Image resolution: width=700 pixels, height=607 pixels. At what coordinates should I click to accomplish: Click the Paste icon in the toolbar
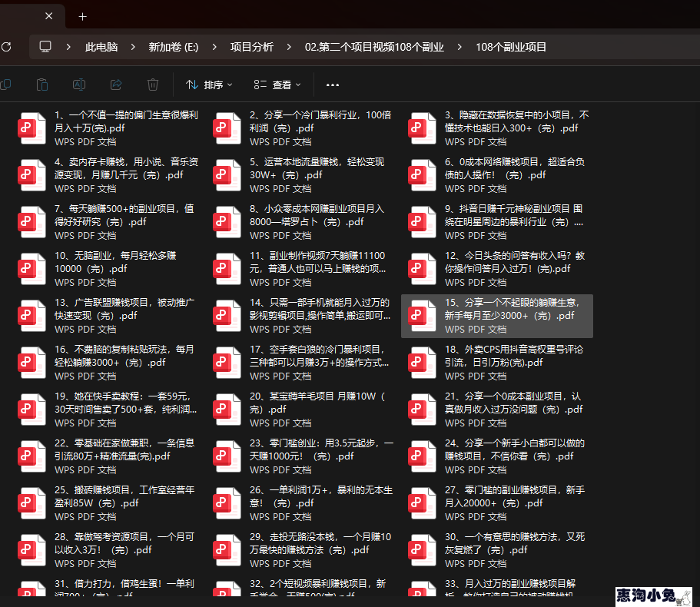43,85
